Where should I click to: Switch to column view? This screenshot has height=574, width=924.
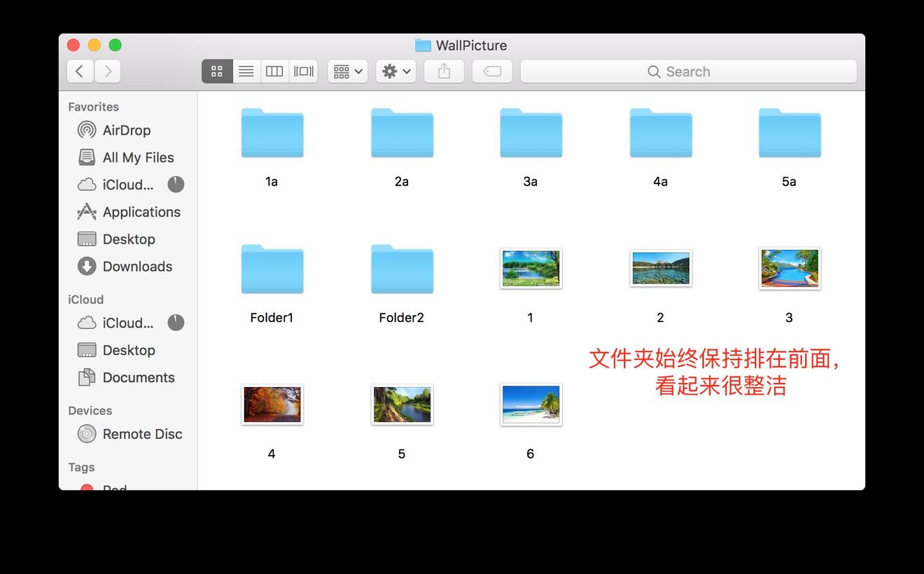coord(274,71)
